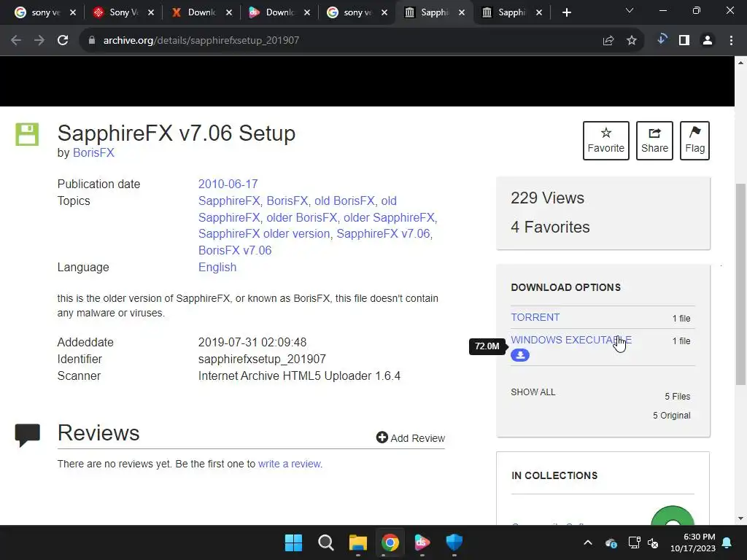This screenshot has width=747, height=560.
Task: Click the TORRENT download option
Action: pyautogui.click(x=535, y=317)
